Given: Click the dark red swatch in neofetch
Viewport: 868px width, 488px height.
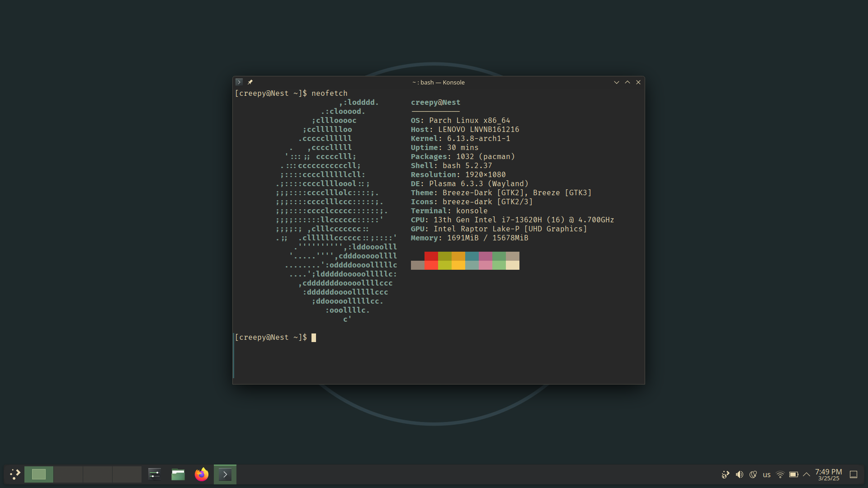Looking at the screenshot, I should 431,256.
